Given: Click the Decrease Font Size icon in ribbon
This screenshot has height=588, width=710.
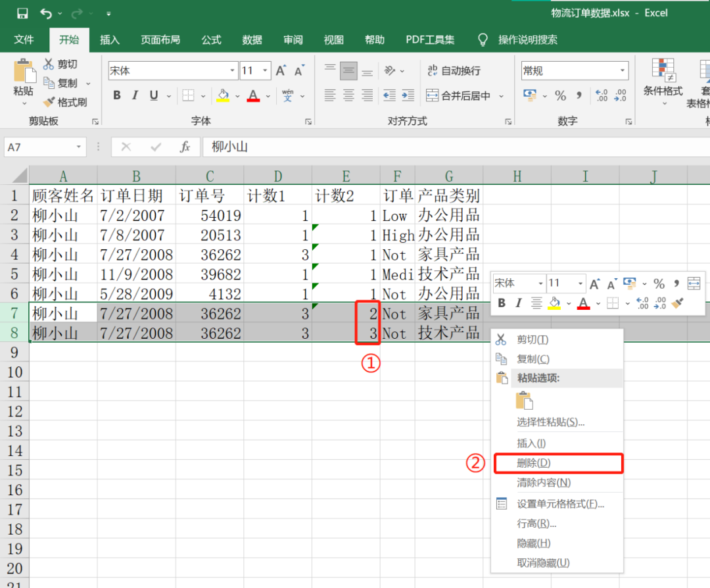Looking at the screenshot, I should pyautogui.click(x=299, y=70).
